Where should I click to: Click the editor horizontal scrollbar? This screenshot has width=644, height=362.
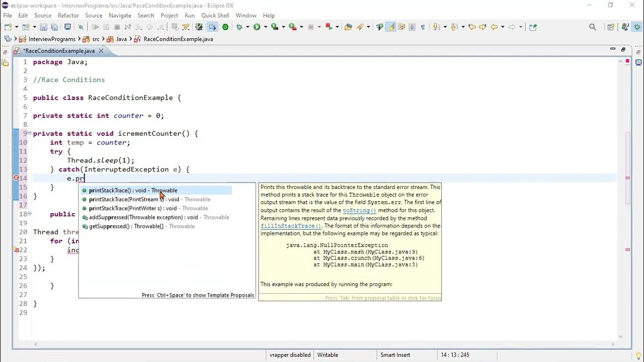tap(325, 344)
